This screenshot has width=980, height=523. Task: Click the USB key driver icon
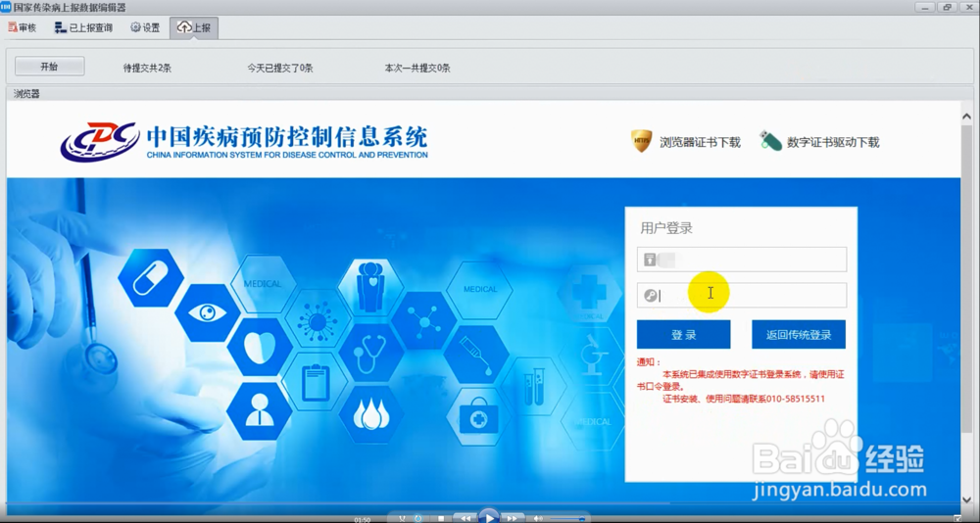pyautogui.click(x=770, y=140)
